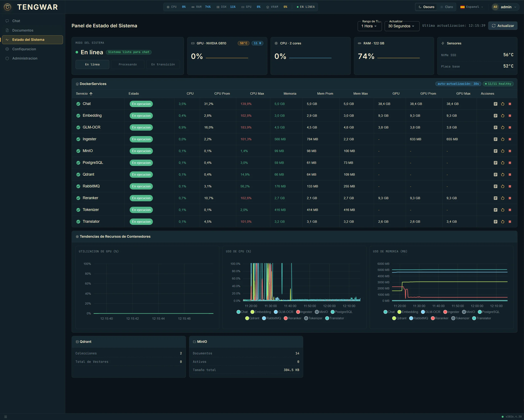Image resolution: width=524 pixels, height=420 pixels.
Task: Restart the Chat service
Action: coord(503,104)
